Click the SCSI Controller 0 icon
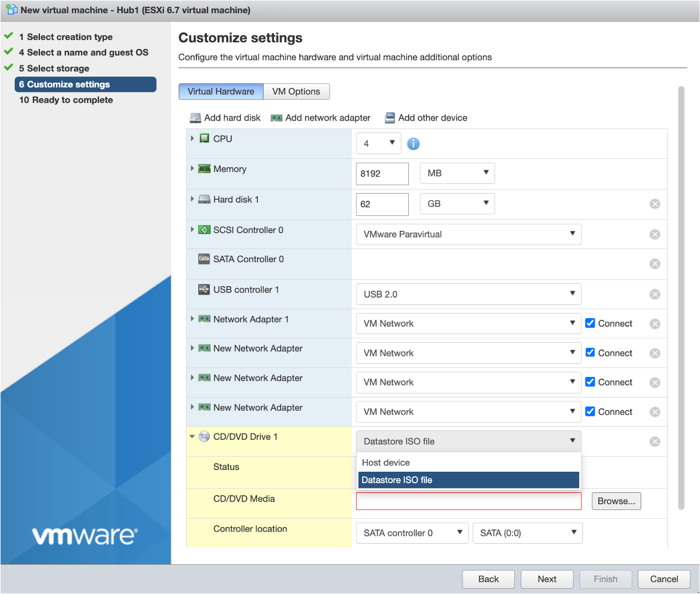700x594 pixels. (x=204, y=230)
